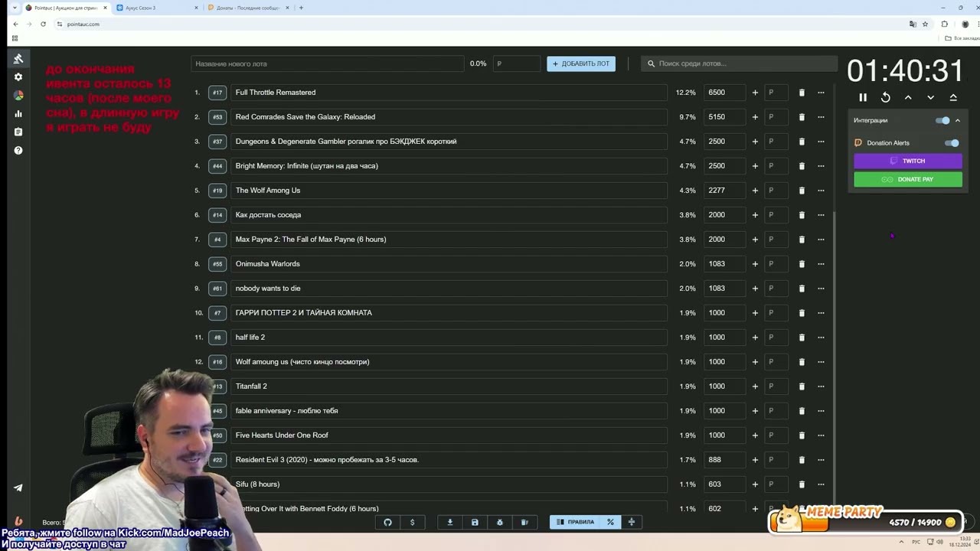980x551 pixels.
Task: Open more options for Onimusha Warlords lot
Action: 821,264
